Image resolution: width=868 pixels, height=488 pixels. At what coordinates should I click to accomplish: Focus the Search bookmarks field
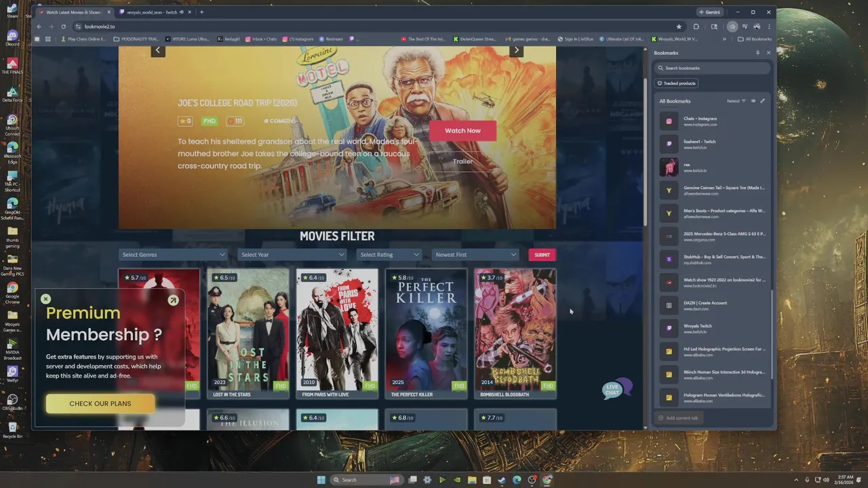pos(713,68)
